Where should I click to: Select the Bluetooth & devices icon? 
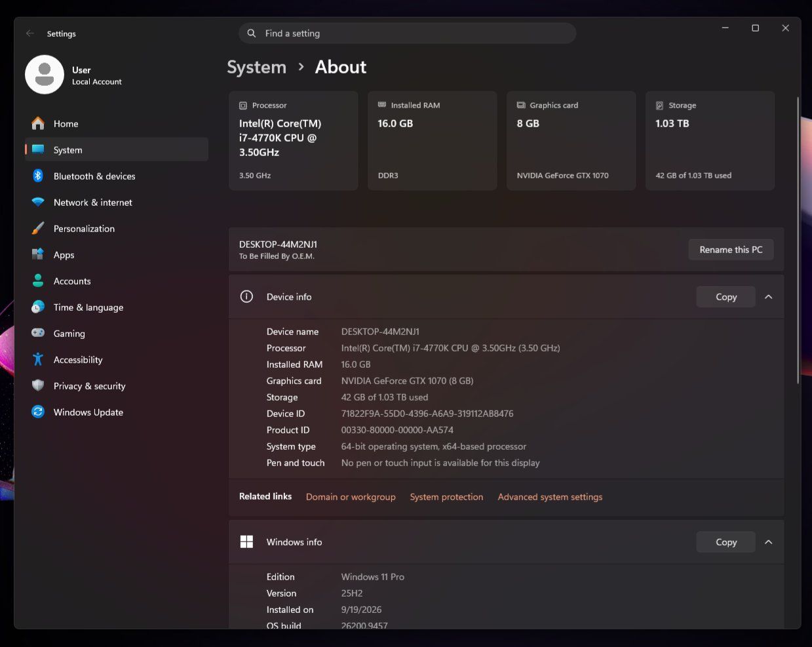coord(38,176)
